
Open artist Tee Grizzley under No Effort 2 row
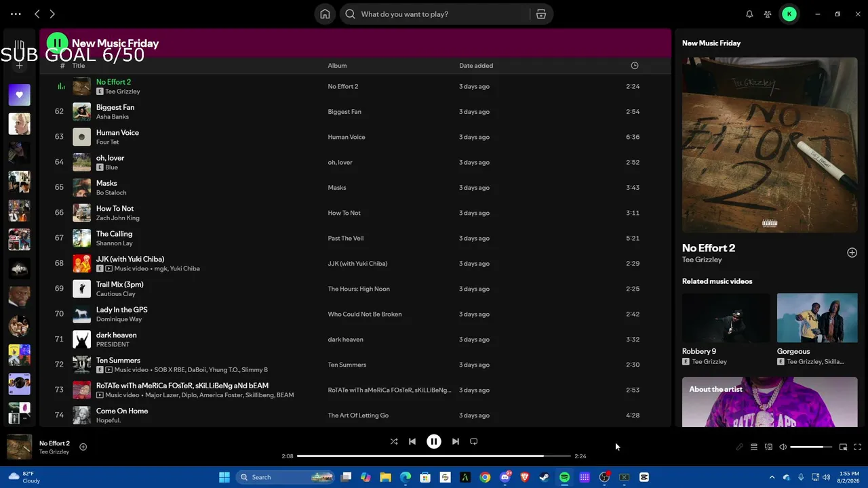pyautogui.click(x=123, y=91)
